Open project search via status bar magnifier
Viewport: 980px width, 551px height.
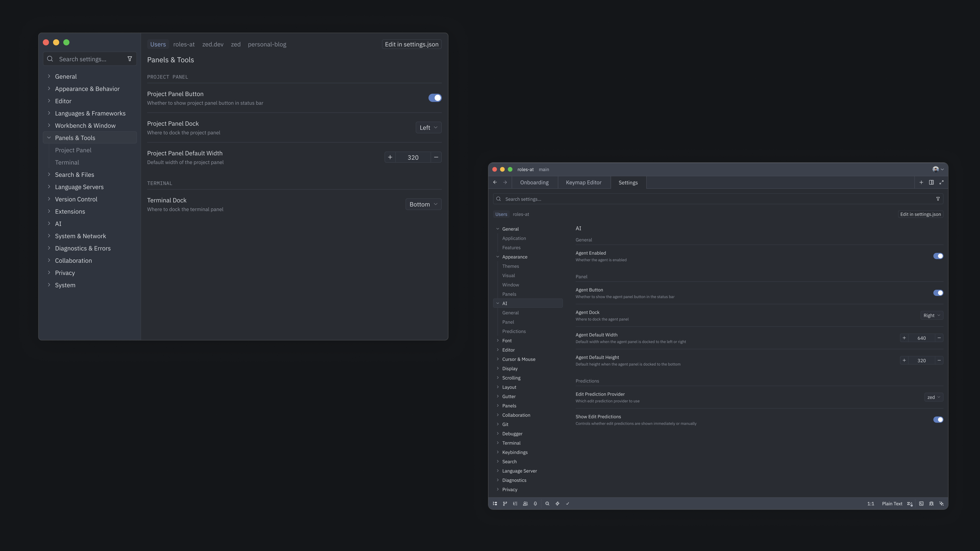coord(547,504)
